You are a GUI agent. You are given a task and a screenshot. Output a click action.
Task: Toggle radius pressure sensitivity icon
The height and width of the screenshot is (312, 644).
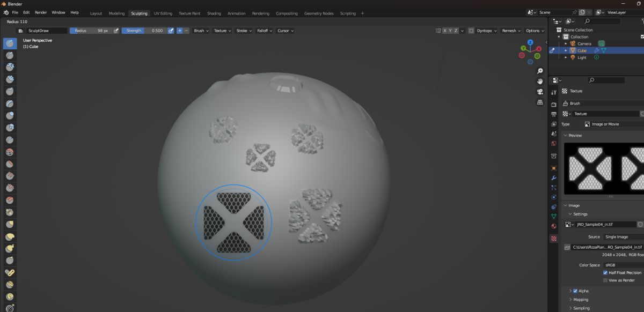(x=115, y=31)
